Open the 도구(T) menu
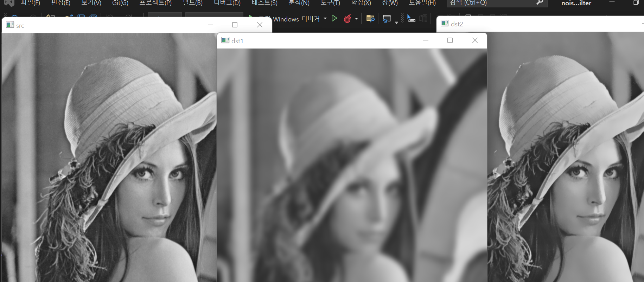The height and width of the screenshot is (282, 644). pyautogui.click(x=330, y=3)
